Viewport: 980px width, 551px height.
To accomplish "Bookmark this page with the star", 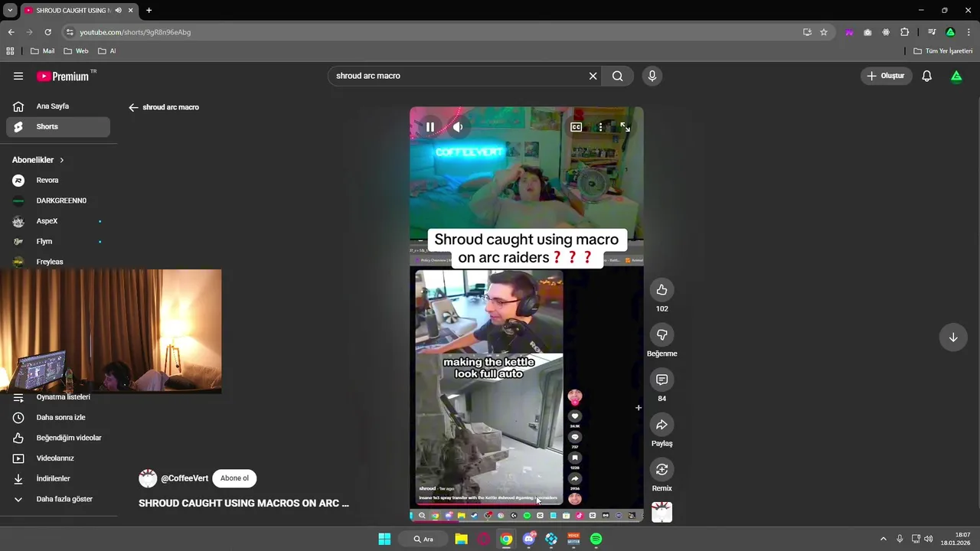I will (824, 32).
